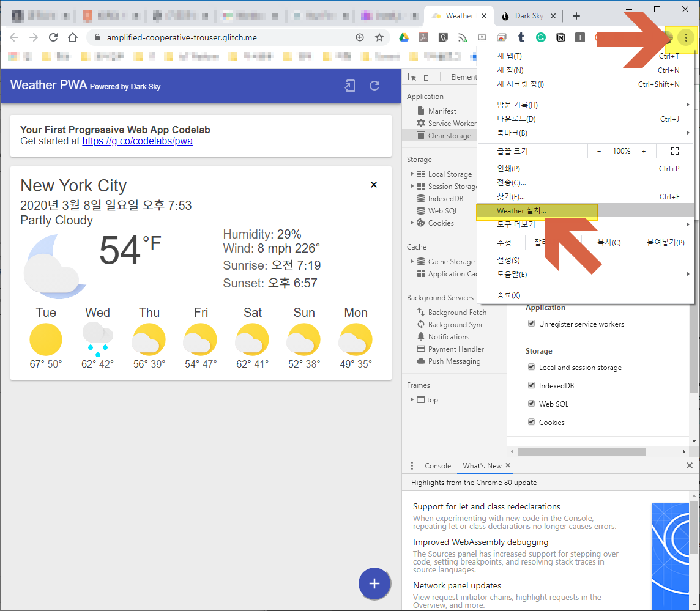Open the g.co/codelabs/pwa link
The width and height of the screenshot is (700, 611).
tap(138, 141)
